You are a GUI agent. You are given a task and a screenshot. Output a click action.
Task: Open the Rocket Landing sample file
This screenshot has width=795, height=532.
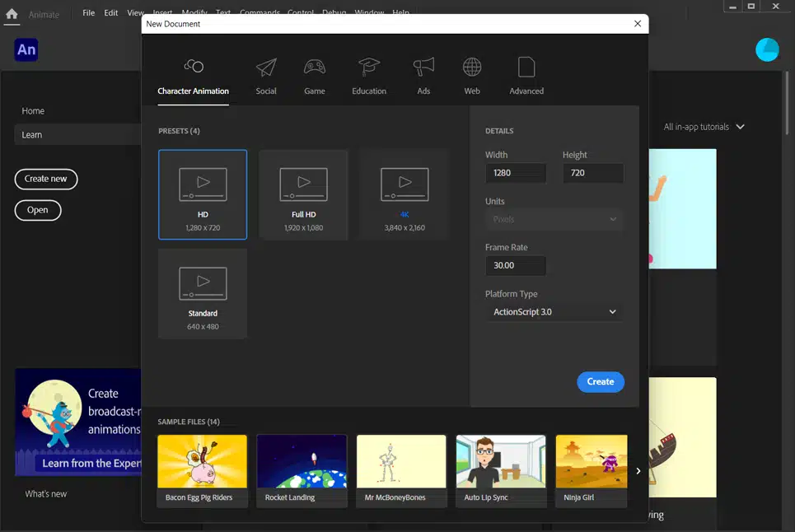[x=302, y=471]
